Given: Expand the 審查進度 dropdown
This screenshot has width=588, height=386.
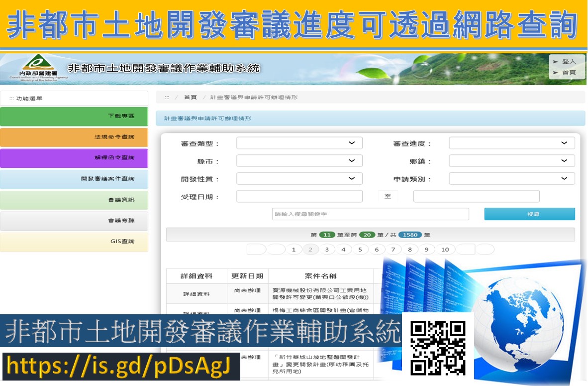Looking at the screenshot, I should pyautogui.click(x=512, y=143).
